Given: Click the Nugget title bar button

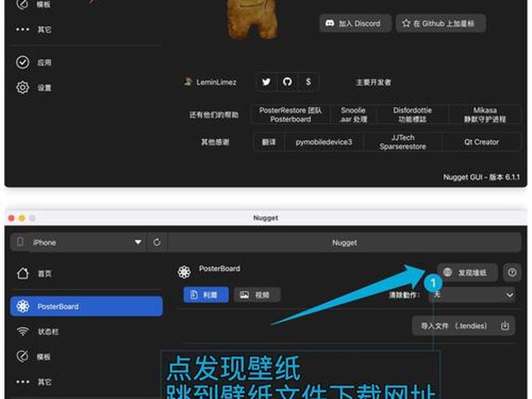Looking at the screenshot, I should pyautogui.click(x=344, y=242).
